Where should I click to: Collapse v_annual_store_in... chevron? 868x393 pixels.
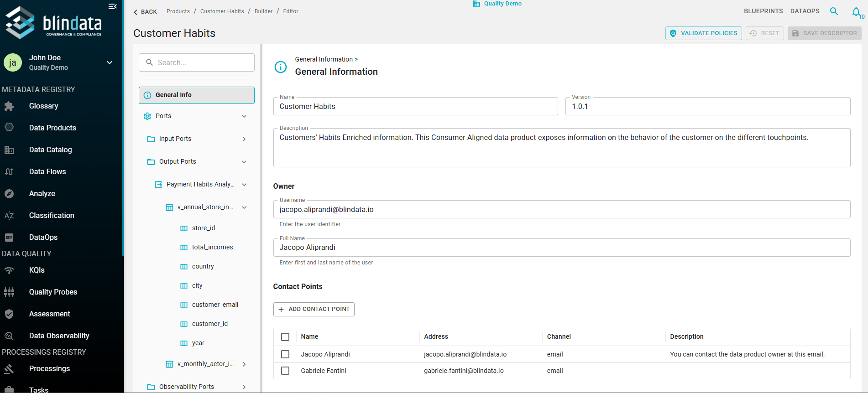[244, 207]
